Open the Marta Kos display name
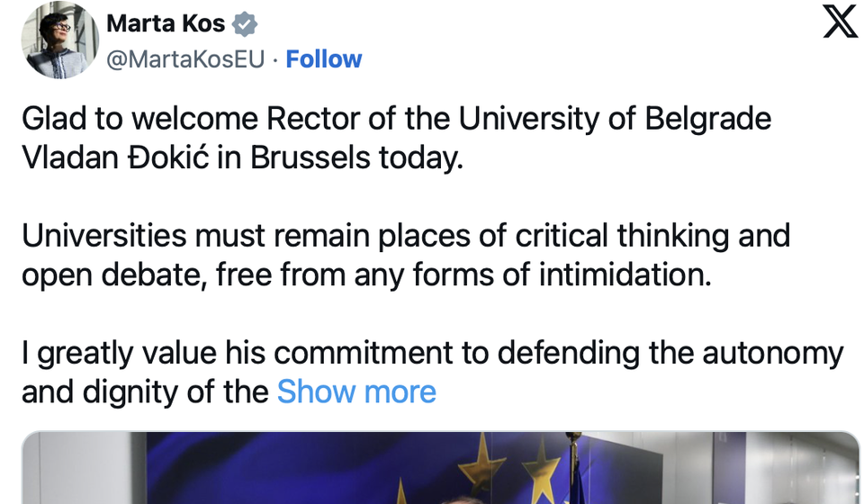Image resolution: width=864 pixels, height=504 pixels. click(166, 24)
